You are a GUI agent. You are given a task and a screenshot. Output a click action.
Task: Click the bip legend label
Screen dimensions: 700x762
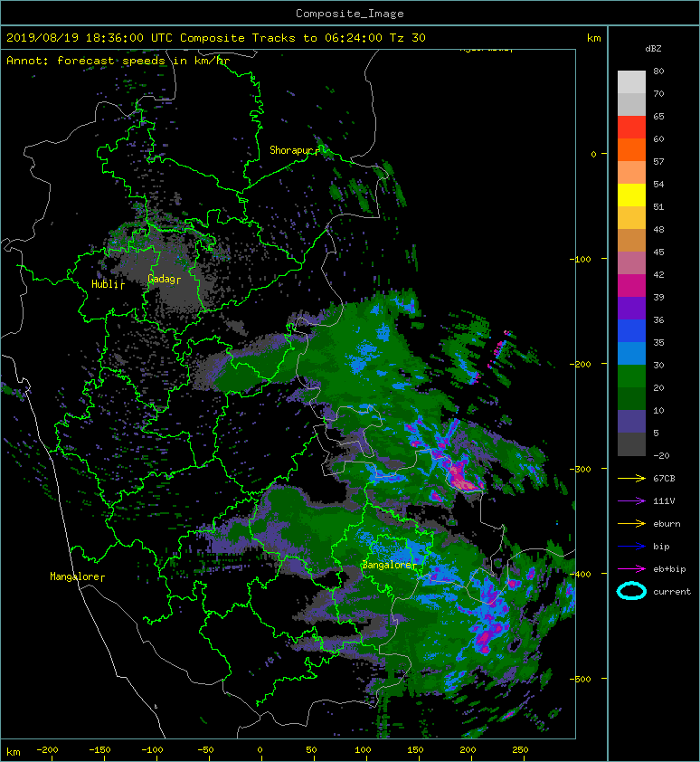coord(661,547)
